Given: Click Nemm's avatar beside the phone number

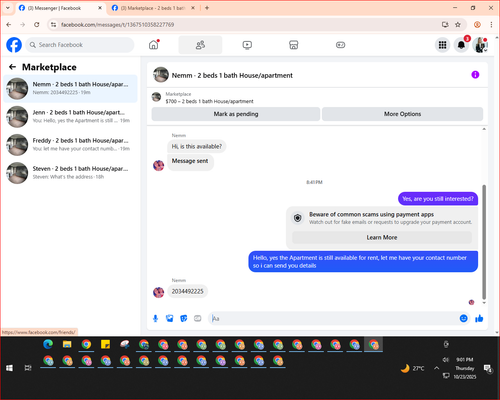Looking at the screenshot, I should (x=158, y=292).
